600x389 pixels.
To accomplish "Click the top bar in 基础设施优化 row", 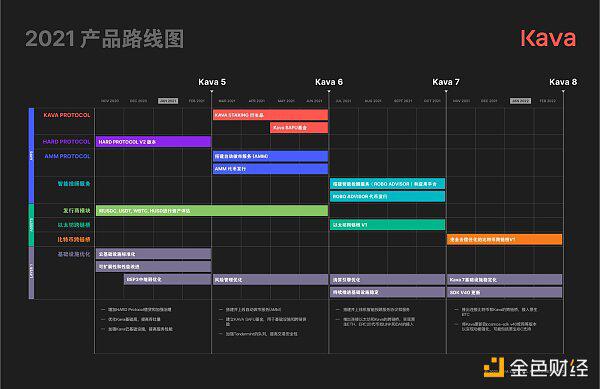I will point(153,254).
